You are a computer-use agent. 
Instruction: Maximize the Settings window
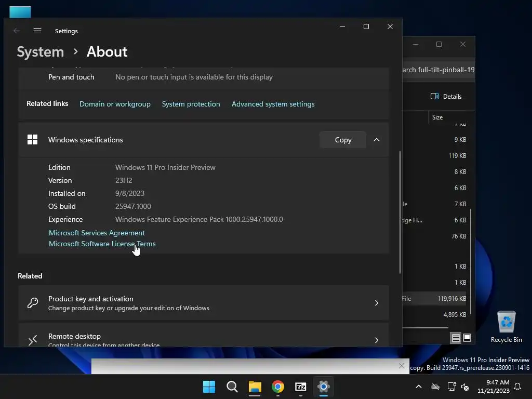(366, 26)
